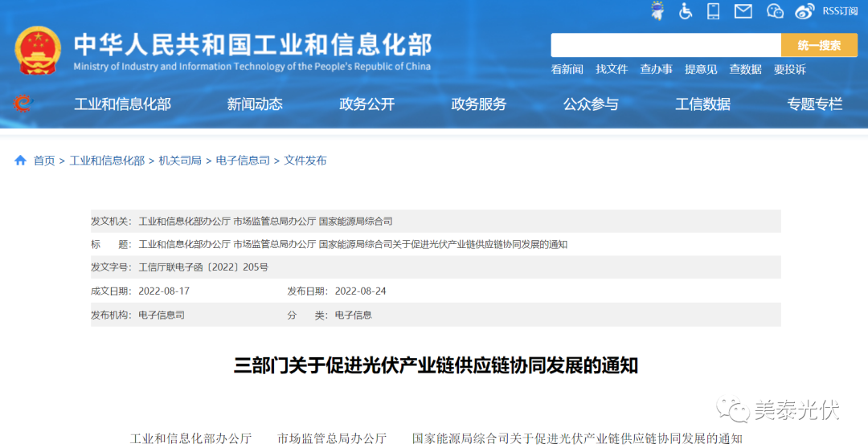868x448 pixels.
Task: Open the 公众参与 navigation menu
Action: click(591, 104)
